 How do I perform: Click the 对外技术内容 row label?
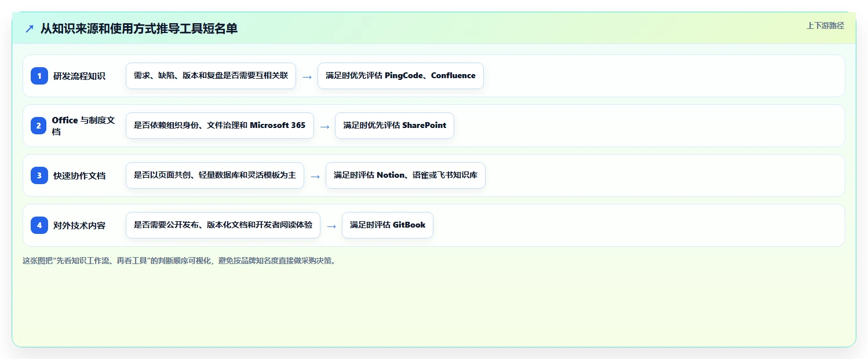79,225
